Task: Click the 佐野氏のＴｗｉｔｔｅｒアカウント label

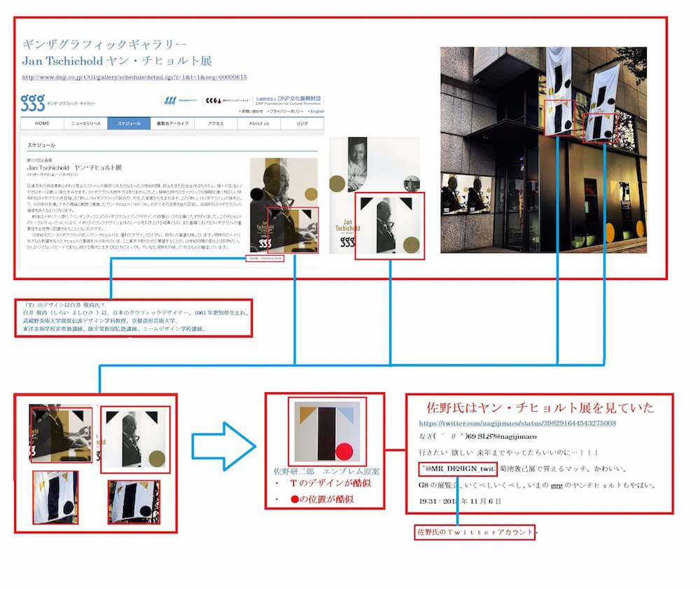Action: coord(475,532)
